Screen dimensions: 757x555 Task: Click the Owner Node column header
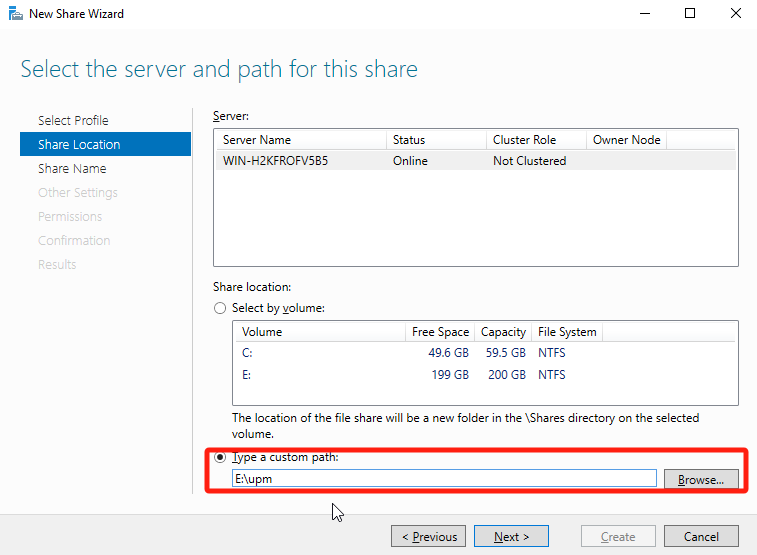click(x=626, y=140)
